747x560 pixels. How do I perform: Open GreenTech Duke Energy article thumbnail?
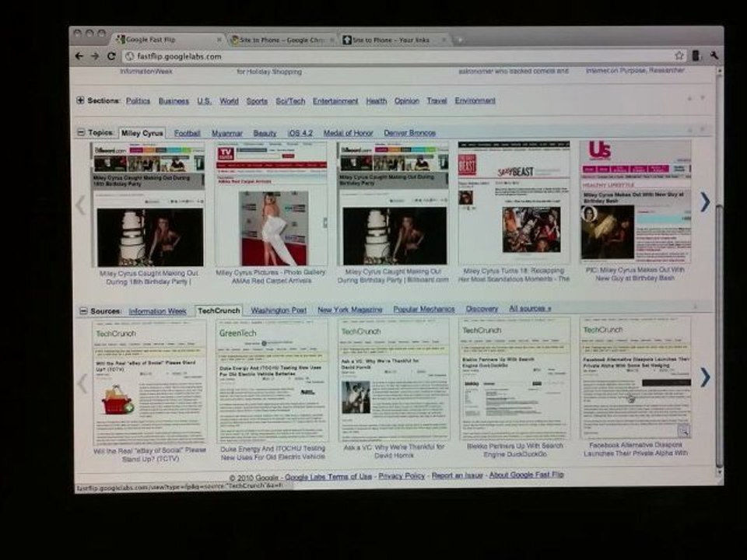click(x=272, y=381)
